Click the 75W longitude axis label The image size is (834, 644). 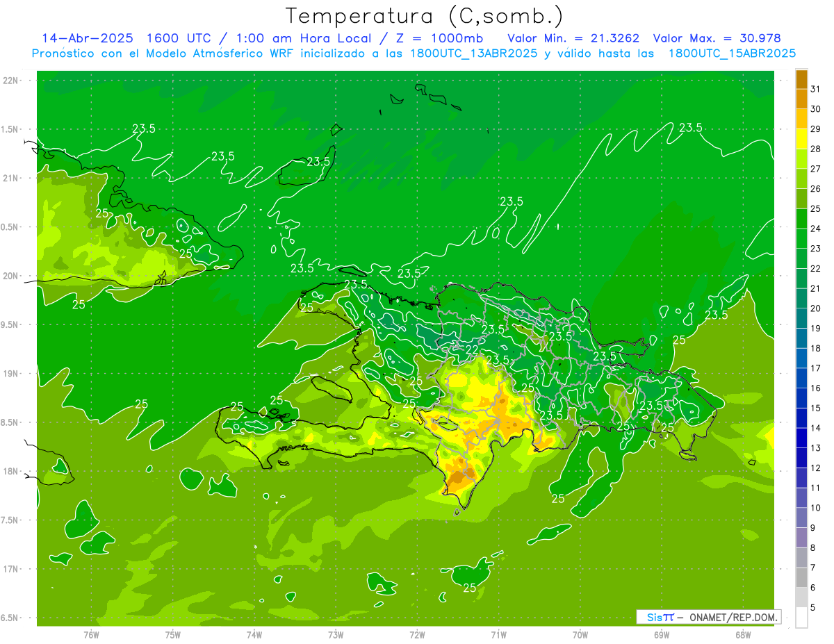(172, 634)
